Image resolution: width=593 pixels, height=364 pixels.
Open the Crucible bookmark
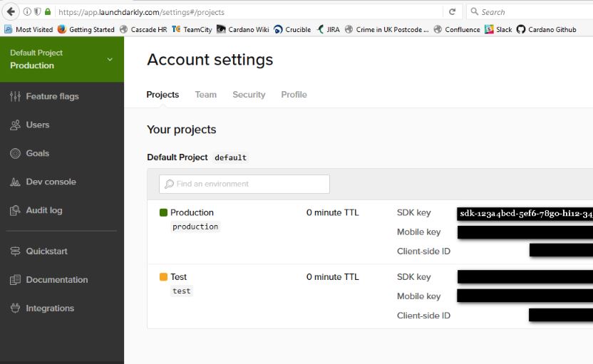292,29
